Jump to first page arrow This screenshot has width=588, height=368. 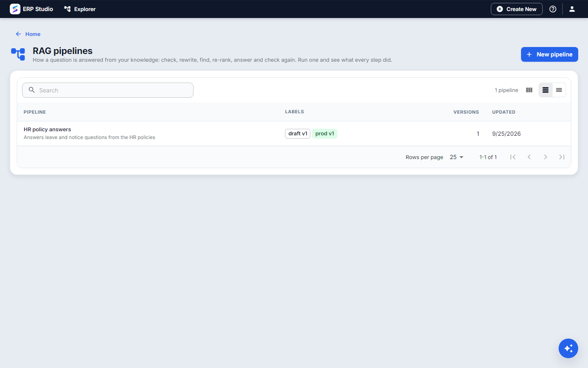tap(513, 157)
